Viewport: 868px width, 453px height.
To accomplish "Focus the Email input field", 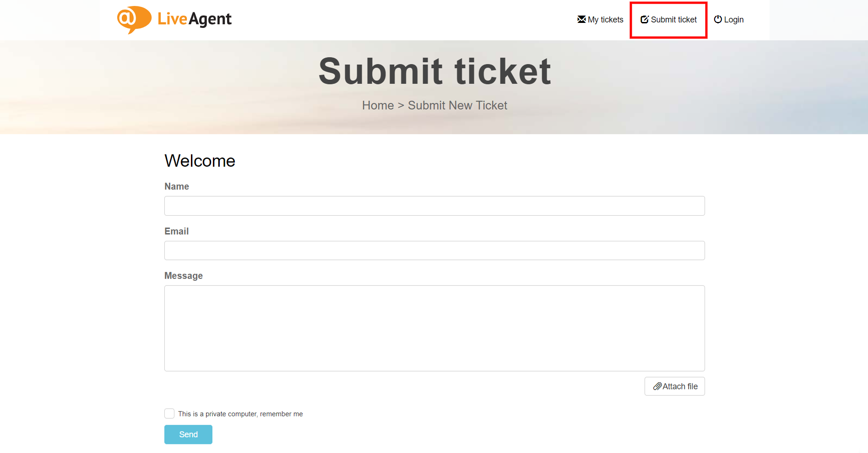I will (x=434, y=251).
